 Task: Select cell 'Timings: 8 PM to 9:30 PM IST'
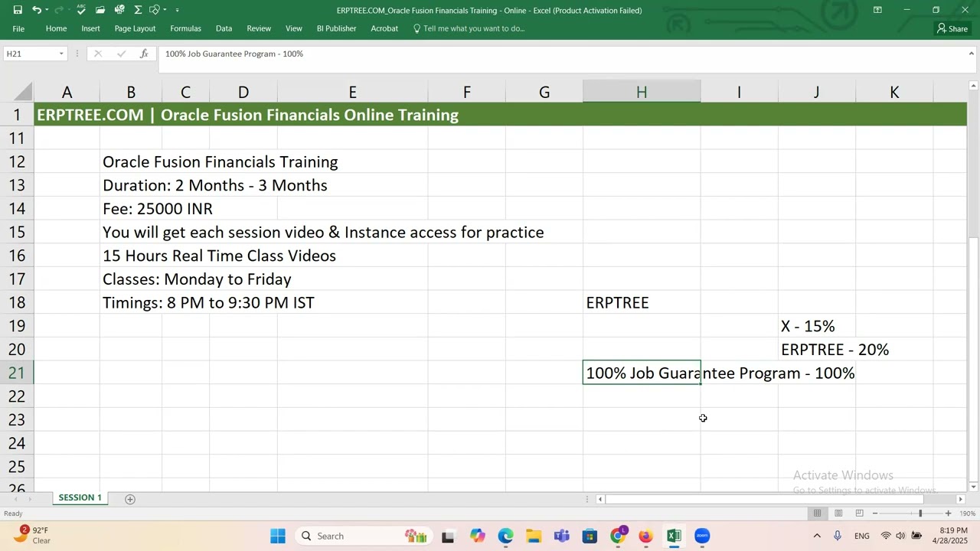coord(208,302)
